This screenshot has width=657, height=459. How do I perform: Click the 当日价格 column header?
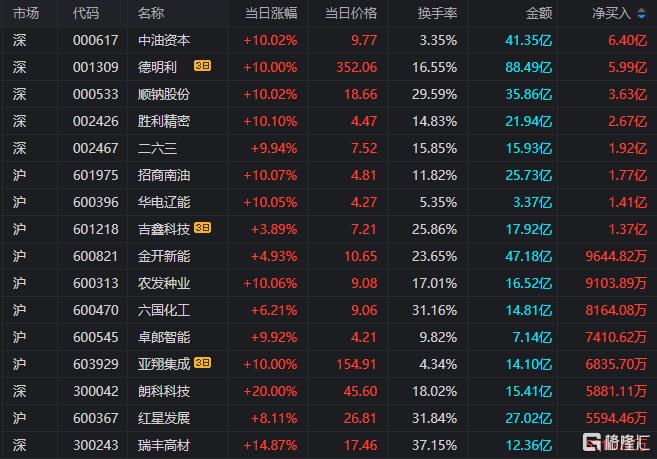click(351, 13)
